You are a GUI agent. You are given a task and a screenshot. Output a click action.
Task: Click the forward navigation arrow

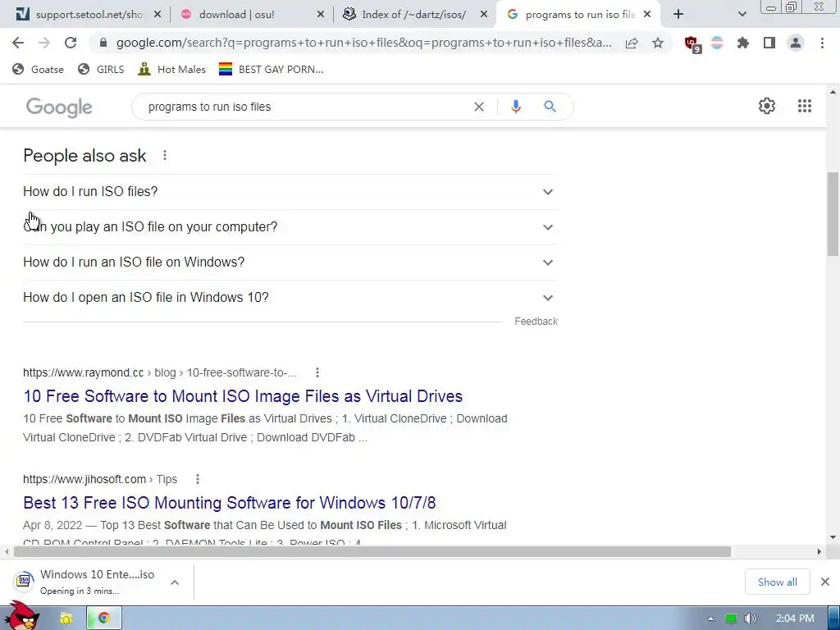pyautogui.click(x=44, y=43)
